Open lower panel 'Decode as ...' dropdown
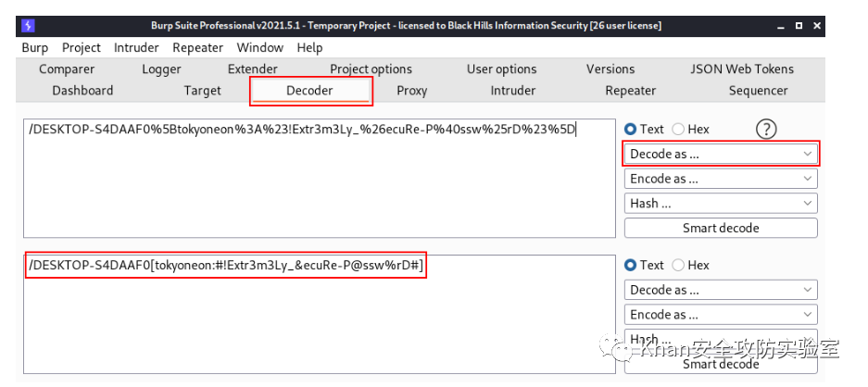868x387 pixels. coord(721,290)
